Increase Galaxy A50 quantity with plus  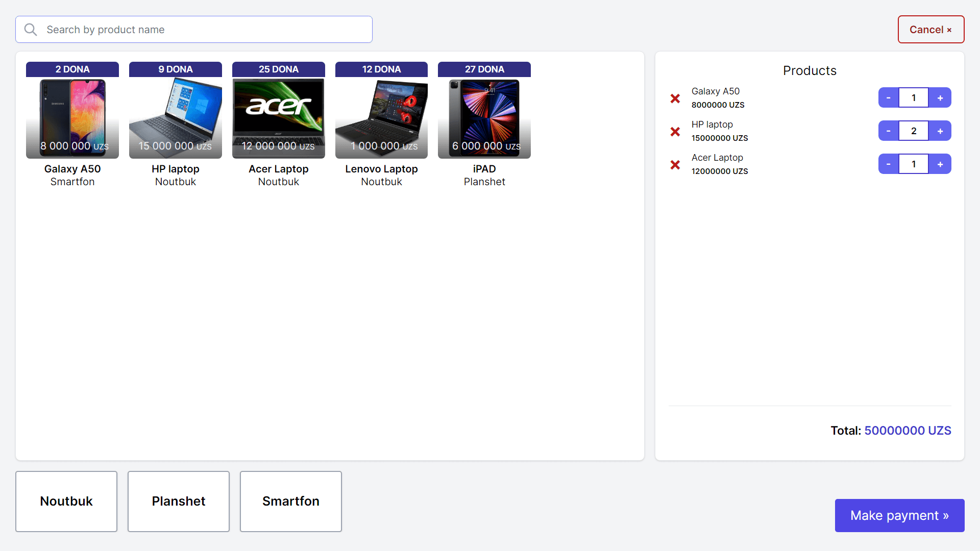pos(940,98)
